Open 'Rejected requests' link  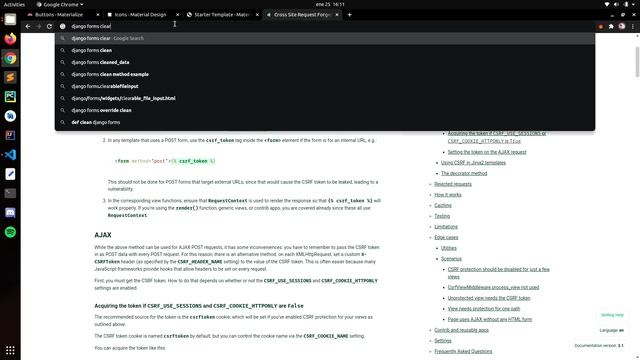453,184
